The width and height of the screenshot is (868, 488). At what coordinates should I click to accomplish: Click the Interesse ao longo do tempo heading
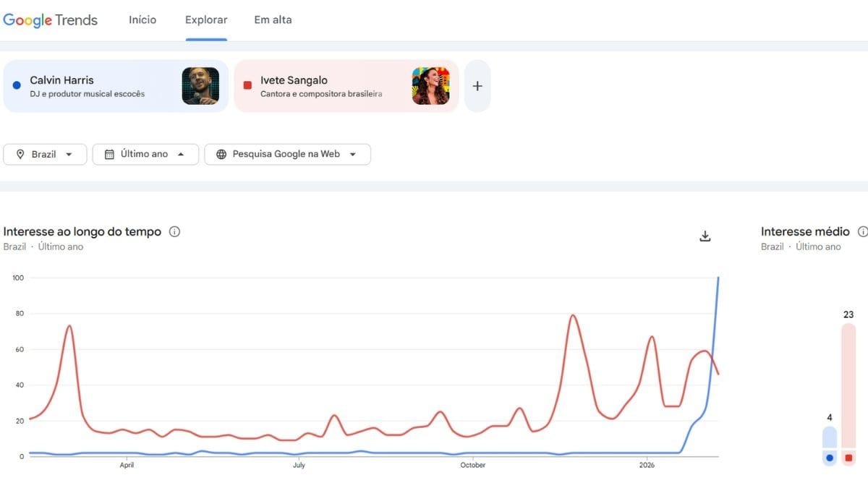click(82, 232)
